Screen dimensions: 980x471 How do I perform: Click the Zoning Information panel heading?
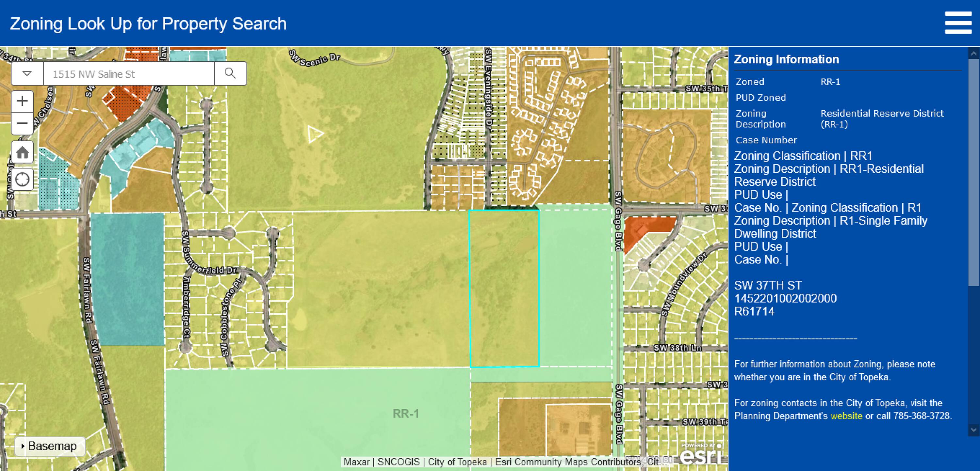786,59
